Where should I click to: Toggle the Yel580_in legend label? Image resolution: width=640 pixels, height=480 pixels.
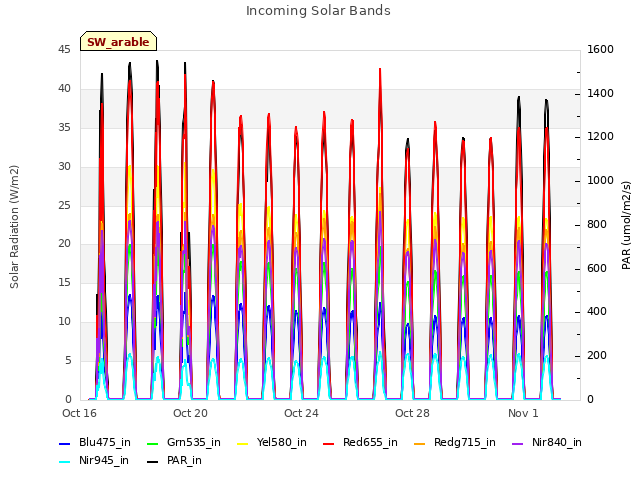[x=282, y=442]
